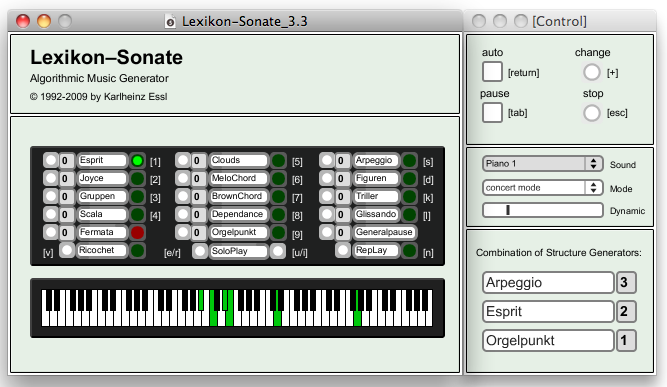Click the number box next to Esprit
Viewport: 667px width, 387px height.
click(67, 161)
